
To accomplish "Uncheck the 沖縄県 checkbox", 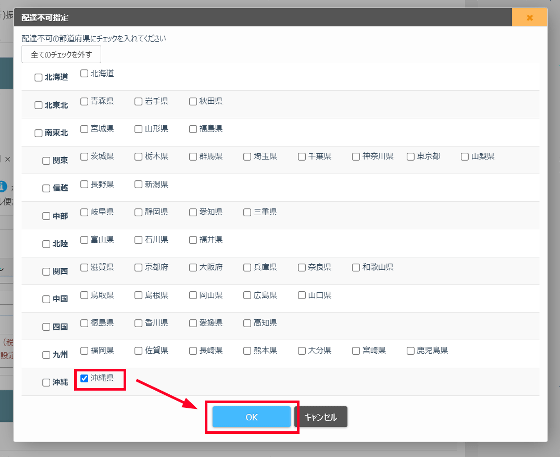I will pyautogui.click(x=84, y=378).
